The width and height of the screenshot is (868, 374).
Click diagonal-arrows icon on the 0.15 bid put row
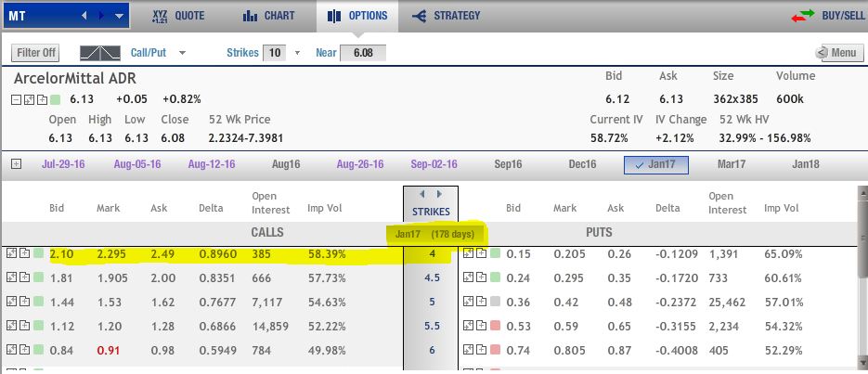[468, 253]
